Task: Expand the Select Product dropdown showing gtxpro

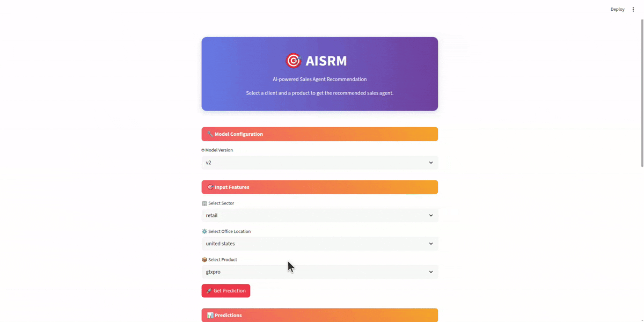Action: coord(319,272)
